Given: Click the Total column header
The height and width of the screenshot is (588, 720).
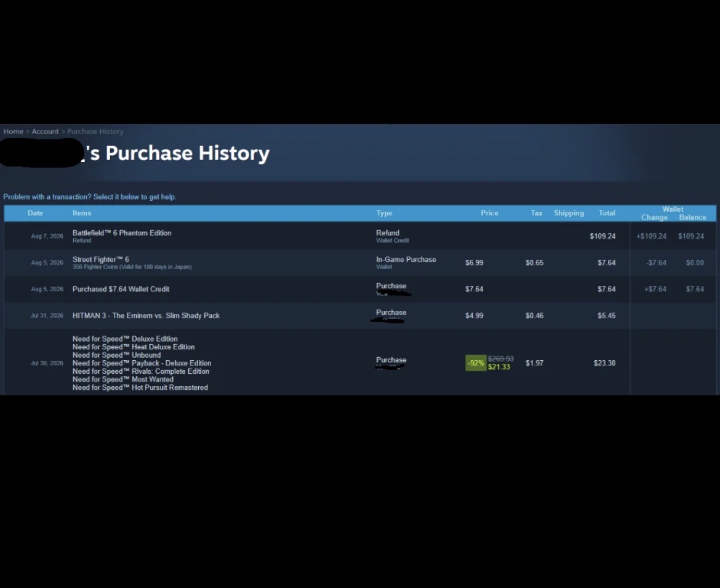Looking at the screenshot, I should (607, 212).
